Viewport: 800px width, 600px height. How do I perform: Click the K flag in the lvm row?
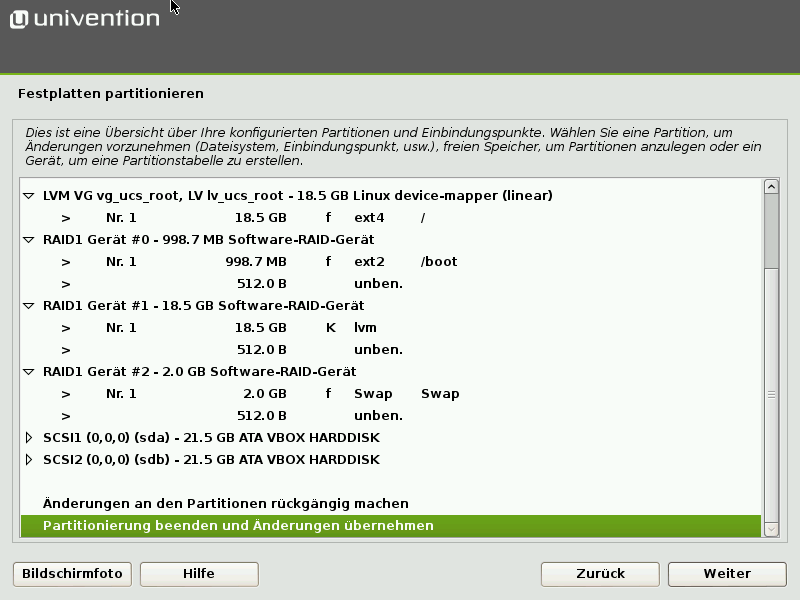(x=331, y=328)
